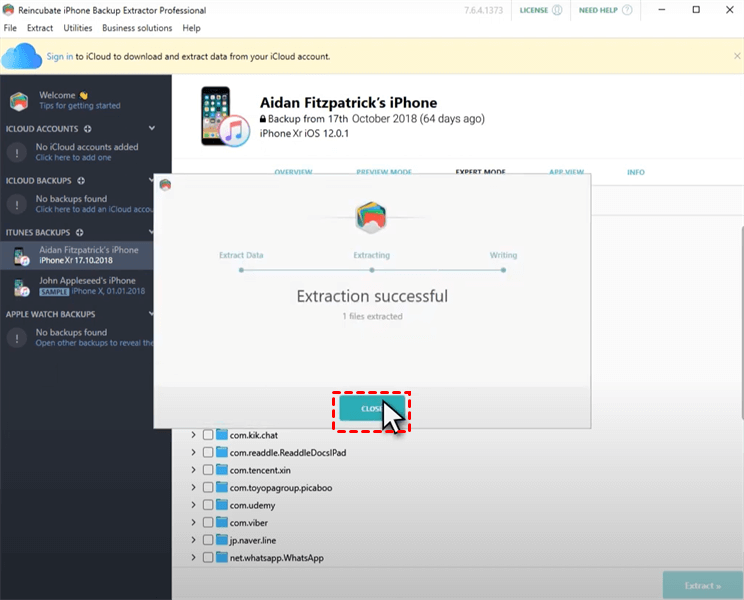Open the Utilities menu

[x=78, y=28]
